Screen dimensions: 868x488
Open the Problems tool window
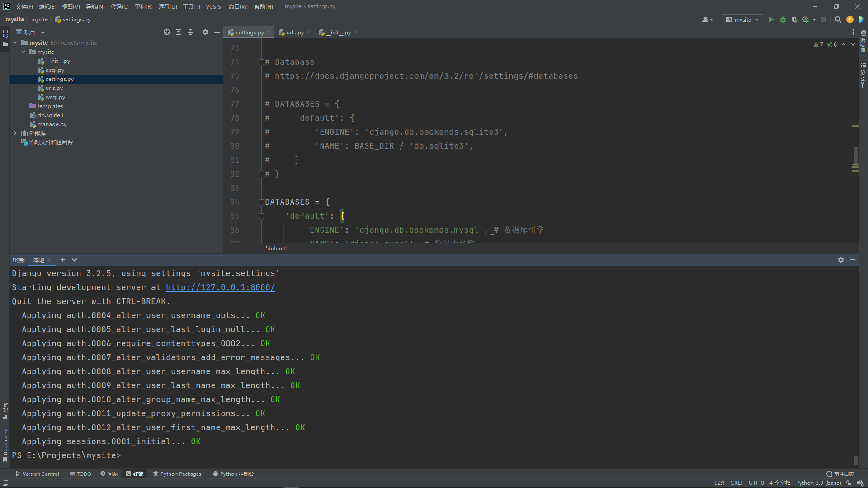point(109,474)
